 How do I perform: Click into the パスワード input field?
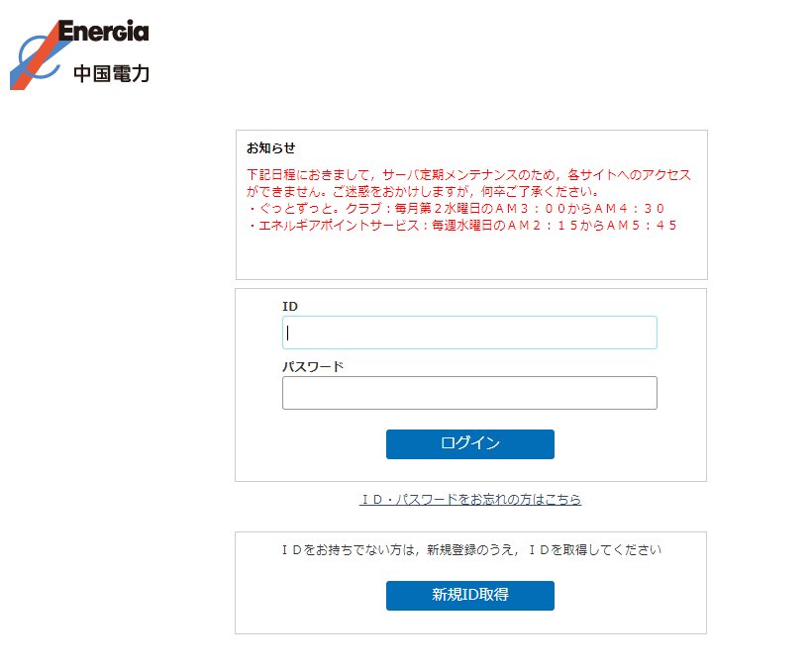pos(469,393)
